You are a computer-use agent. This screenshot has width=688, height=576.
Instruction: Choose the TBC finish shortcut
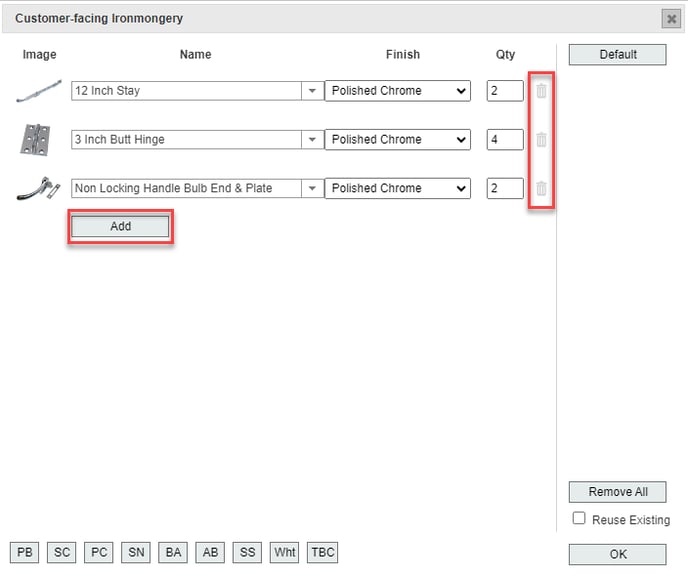[323, 551]
